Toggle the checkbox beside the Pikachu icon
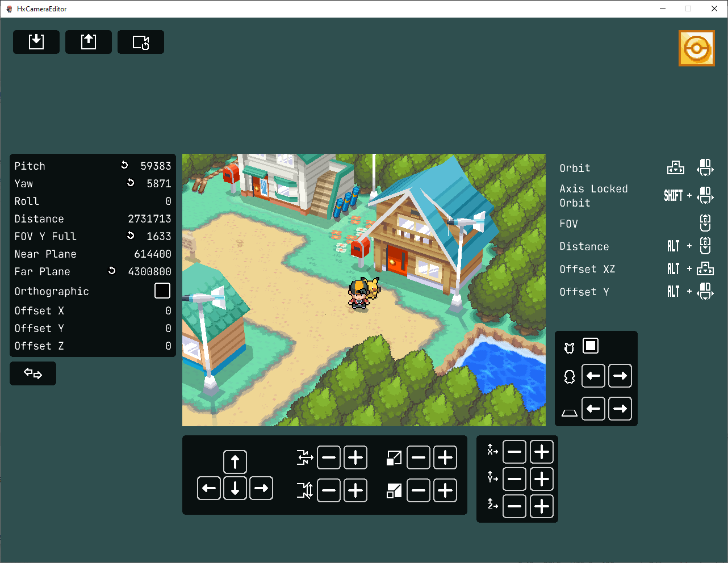The image size is (728, 563). [x=591, y=346]
